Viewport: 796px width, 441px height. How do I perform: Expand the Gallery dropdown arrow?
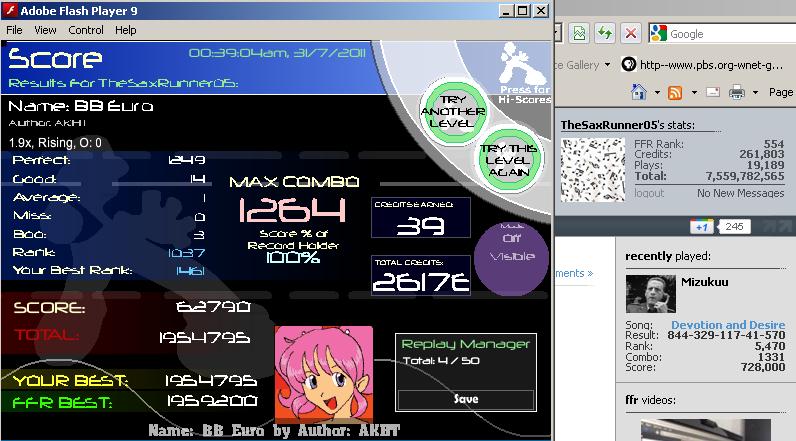click(x=607, y=65)
